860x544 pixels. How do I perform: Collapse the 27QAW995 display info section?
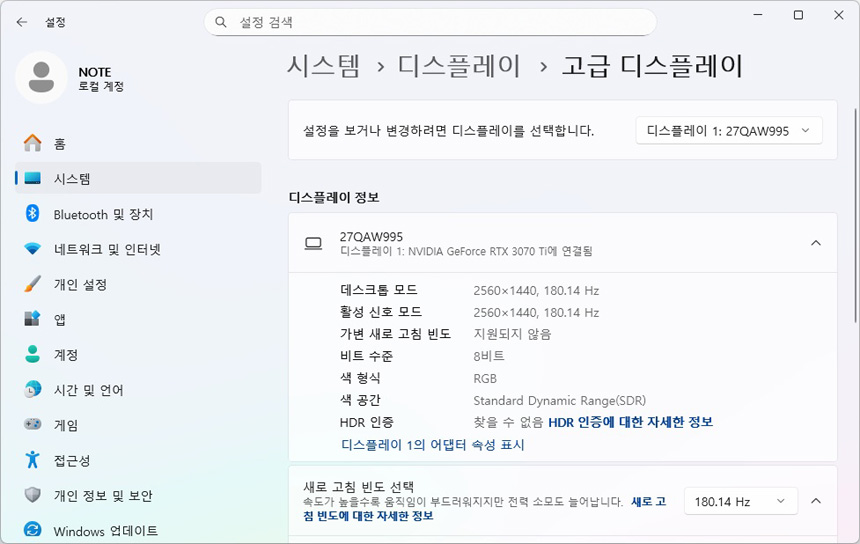pos(815,243)
